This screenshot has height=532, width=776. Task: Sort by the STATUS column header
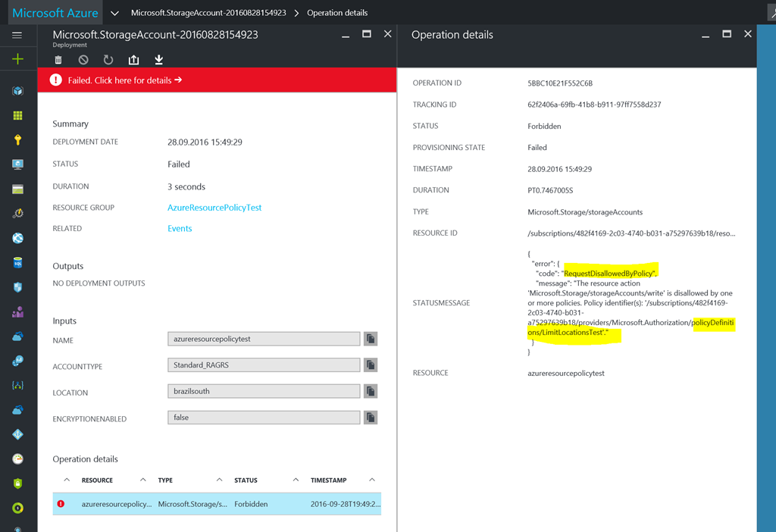click(x=246, y=480)
